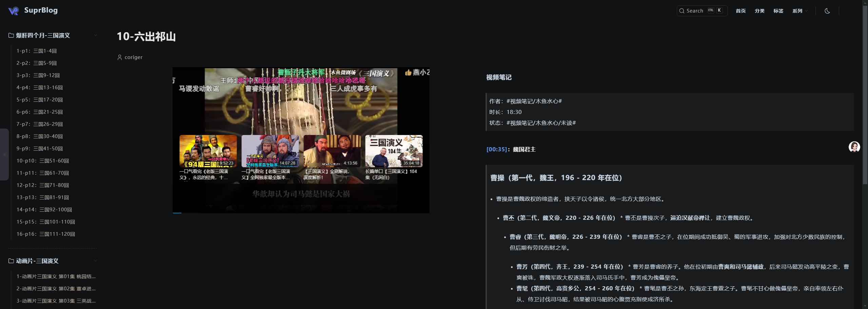
Task: Open the coriger author link
Action: click(134, 57)
